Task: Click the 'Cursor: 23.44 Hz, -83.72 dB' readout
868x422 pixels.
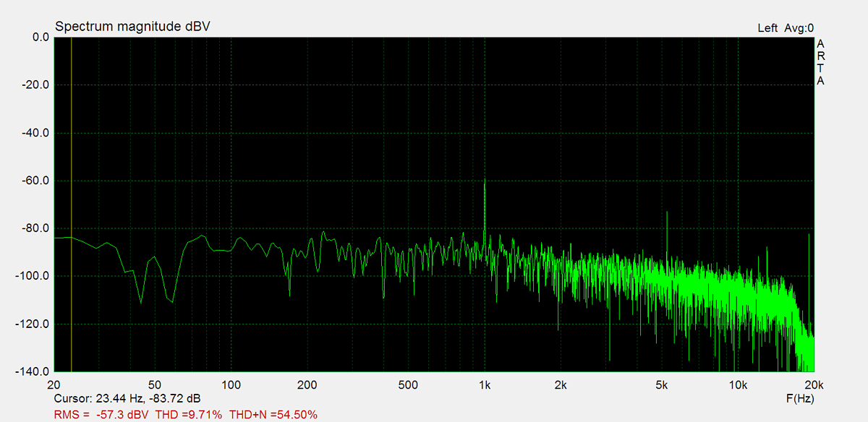Action: point(127,399)
